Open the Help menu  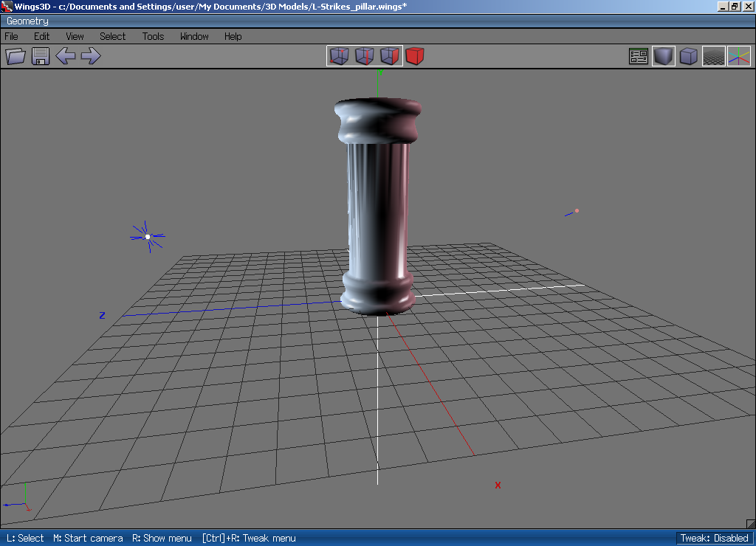coord(232,36)
